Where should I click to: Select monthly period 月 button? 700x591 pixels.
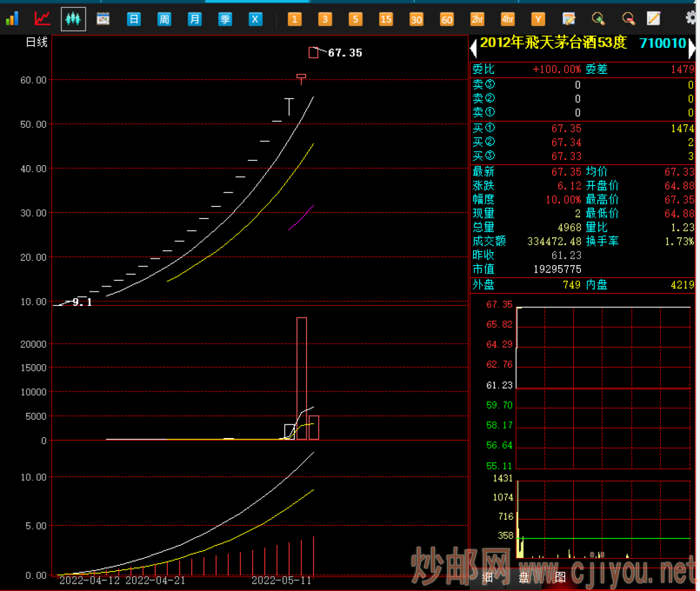point(194,19)
